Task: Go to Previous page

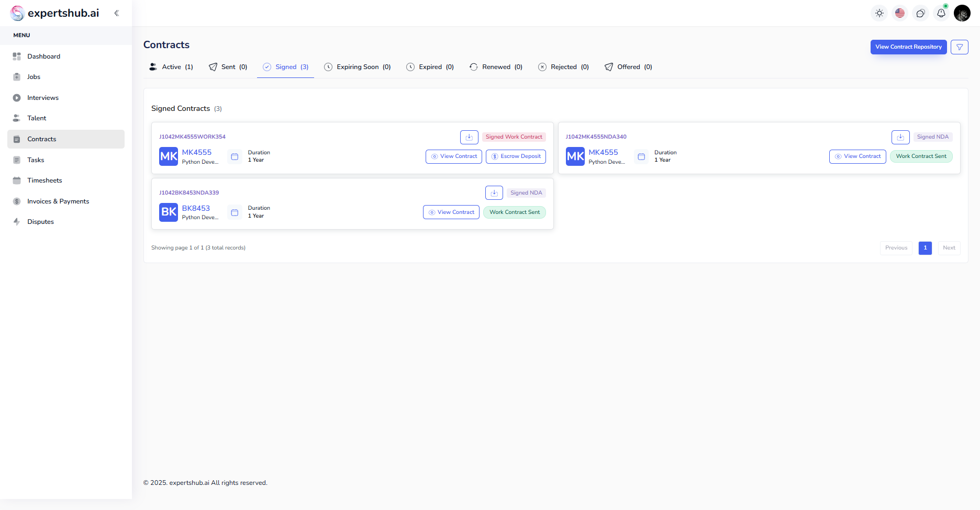Action: 896,248
